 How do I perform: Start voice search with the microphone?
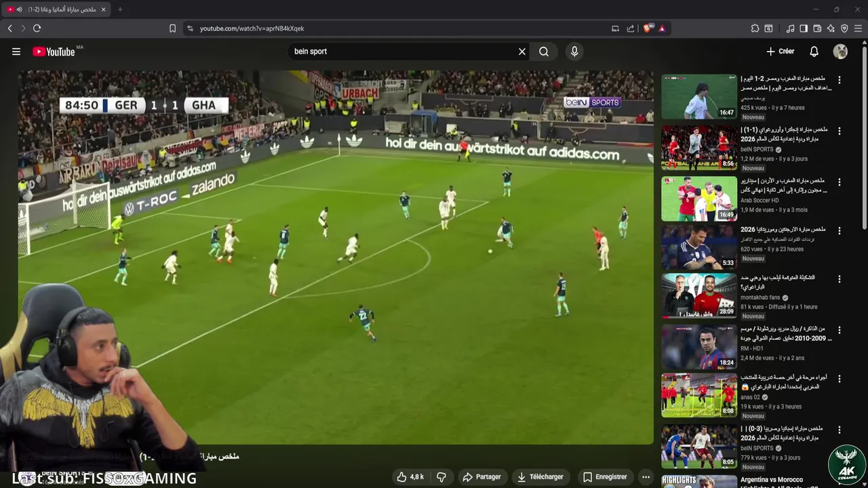click(574, 52)
